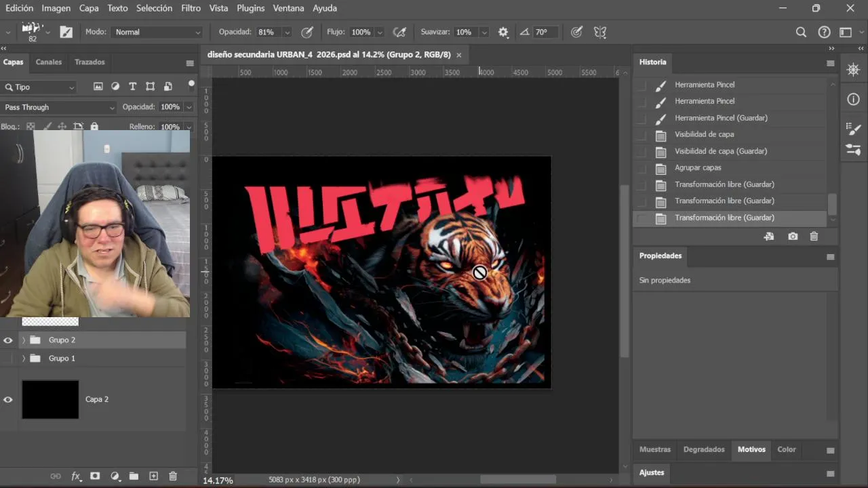This screenshot has width=868, height=488.
Task: Switch to the Degradados tab
Action: [x=704, y=449]
